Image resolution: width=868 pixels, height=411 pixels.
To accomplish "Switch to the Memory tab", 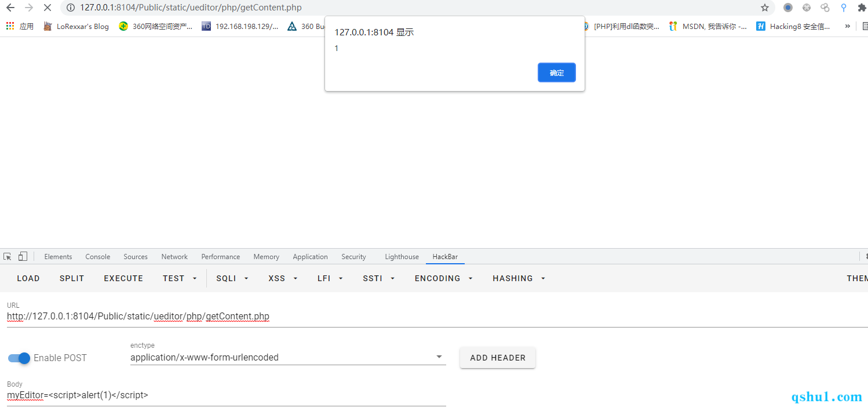I will point(267,257).
